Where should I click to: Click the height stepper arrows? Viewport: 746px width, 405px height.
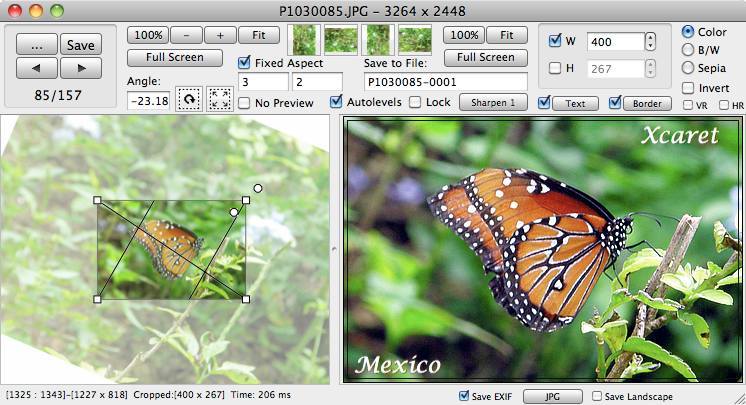point(650,69)
